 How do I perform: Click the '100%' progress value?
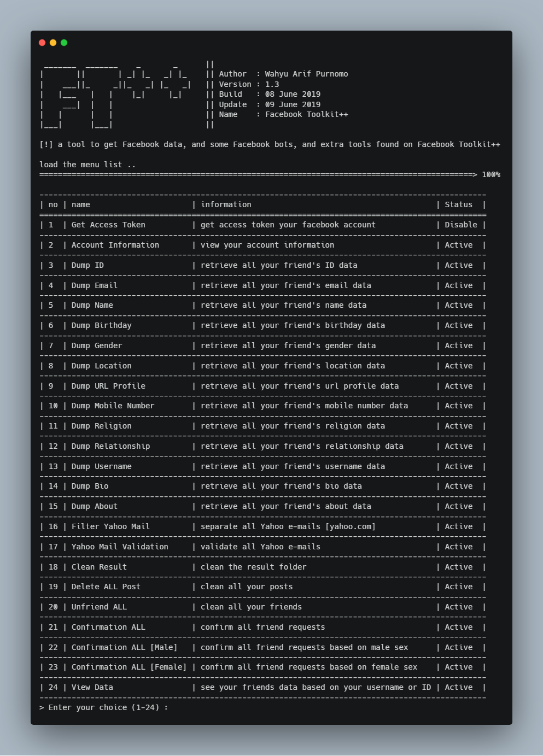491,174
